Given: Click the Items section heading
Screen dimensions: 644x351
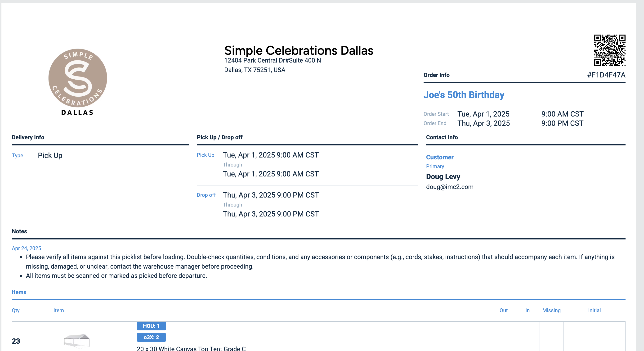Looking at the screenshot, I should 19,292.
